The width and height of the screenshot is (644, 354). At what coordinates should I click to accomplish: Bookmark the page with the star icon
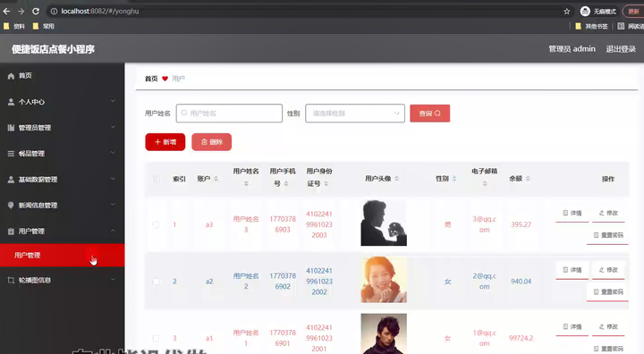point(567,12)
